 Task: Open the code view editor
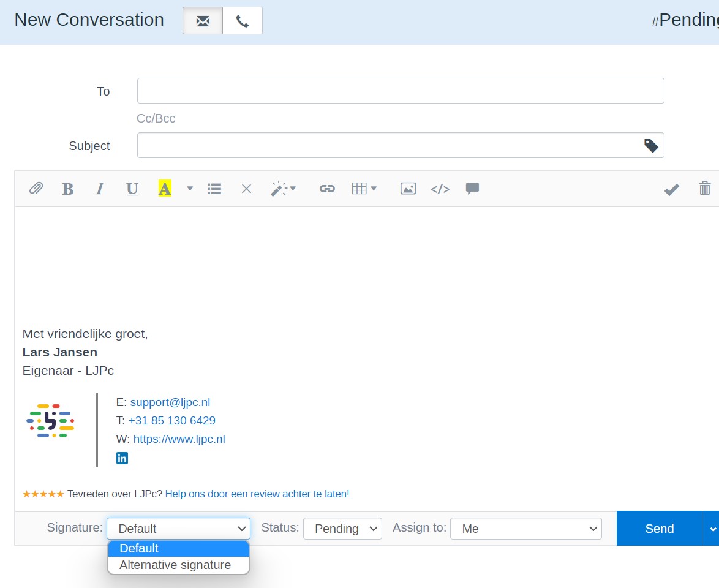coord(440,189)
